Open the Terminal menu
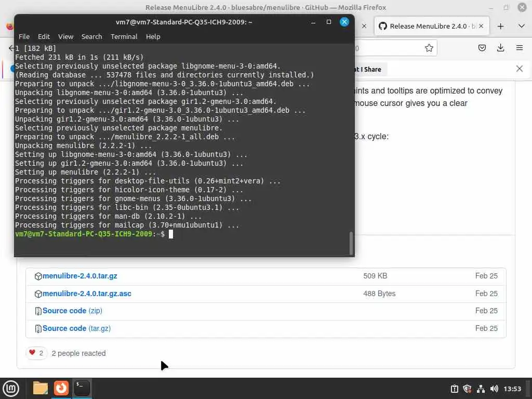The width and height of the screenshot is (532, 399). pyautogui.click(x=124, y=37)
